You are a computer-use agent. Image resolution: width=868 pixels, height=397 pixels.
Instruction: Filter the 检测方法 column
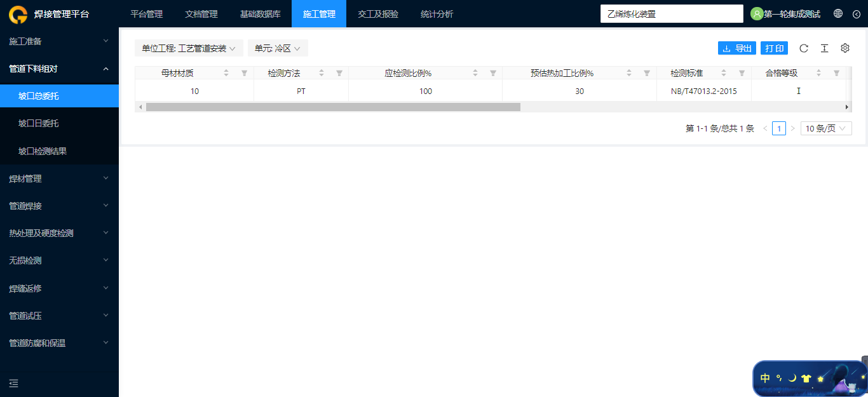[339, 73]
